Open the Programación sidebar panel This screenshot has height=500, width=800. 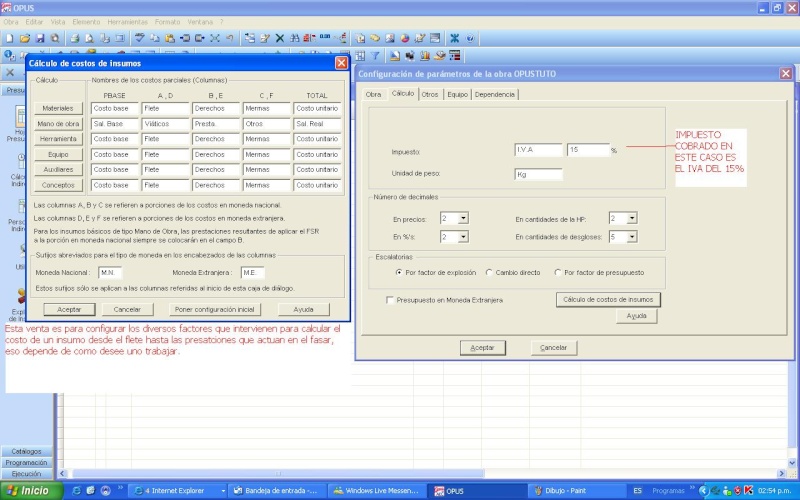27,463
